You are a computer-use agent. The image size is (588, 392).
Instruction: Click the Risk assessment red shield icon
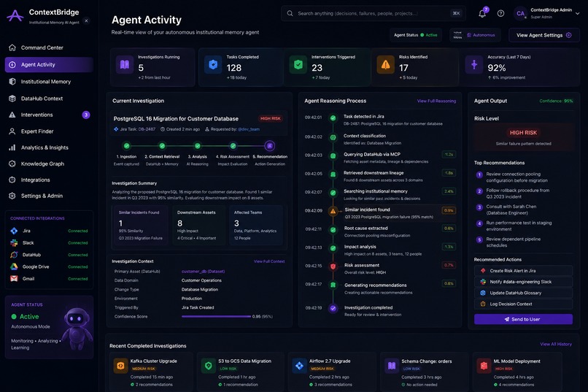[x=333, y=266]
